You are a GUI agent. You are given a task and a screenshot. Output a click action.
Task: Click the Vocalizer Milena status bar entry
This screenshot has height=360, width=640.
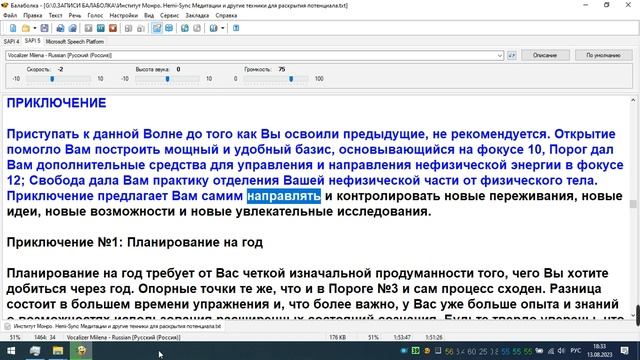123,338
